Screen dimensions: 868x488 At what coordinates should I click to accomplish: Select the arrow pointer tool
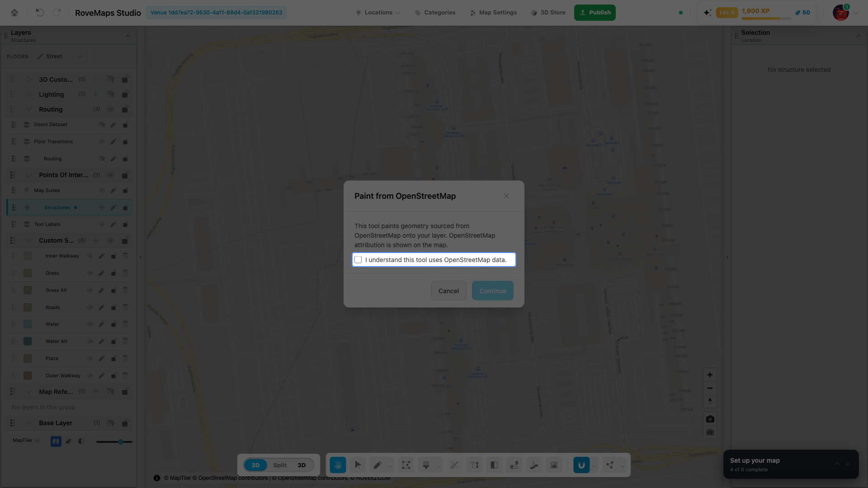(x=358, y=465)
